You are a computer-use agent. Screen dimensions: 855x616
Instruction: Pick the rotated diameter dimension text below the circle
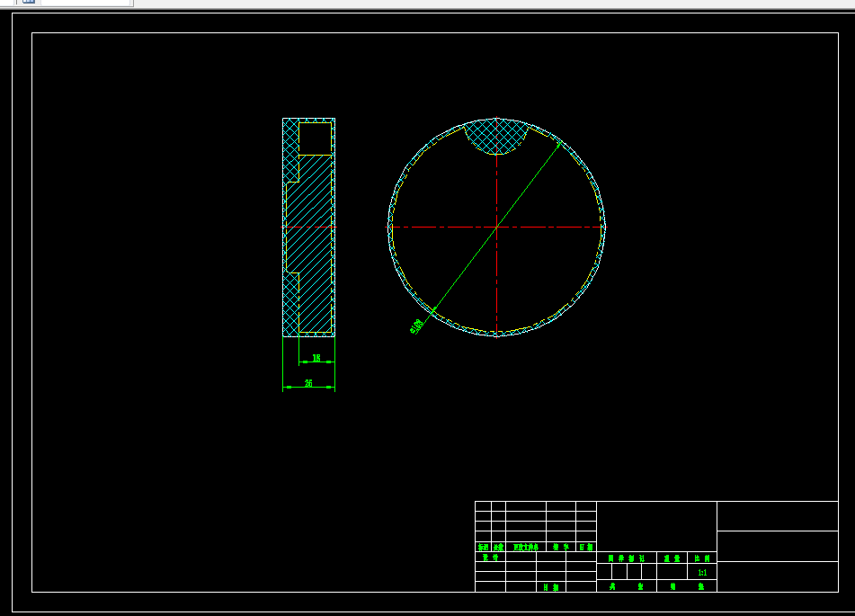click(416, 326)
